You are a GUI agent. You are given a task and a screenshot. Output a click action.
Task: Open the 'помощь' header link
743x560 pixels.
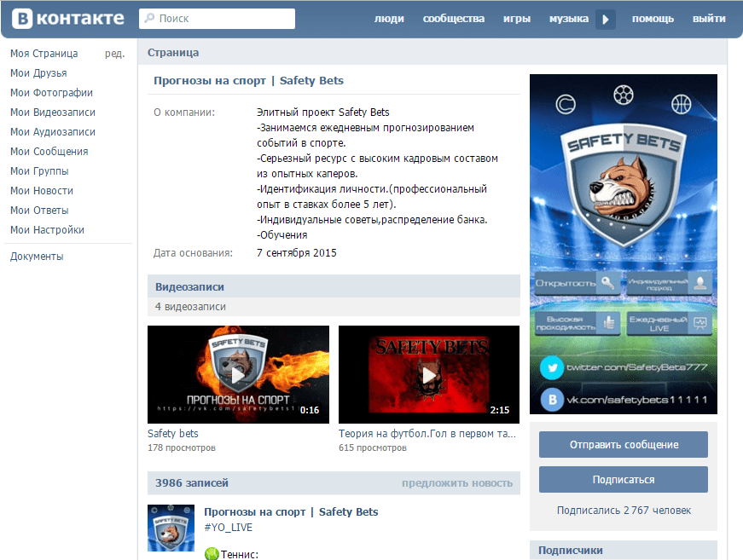tap(653, 19)
